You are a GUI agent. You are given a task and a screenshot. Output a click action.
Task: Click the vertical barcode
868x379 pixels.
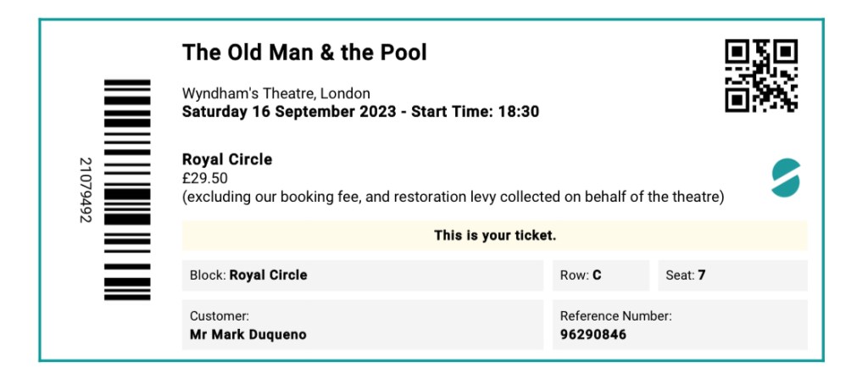[x=127, y=189]
